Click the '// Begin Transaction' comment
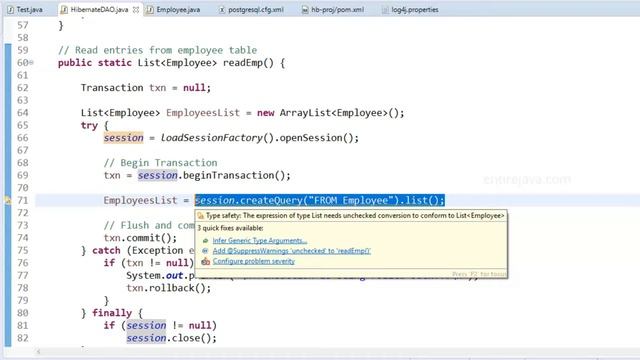This screenshot has height=360, width=640. tap(160, 163)
